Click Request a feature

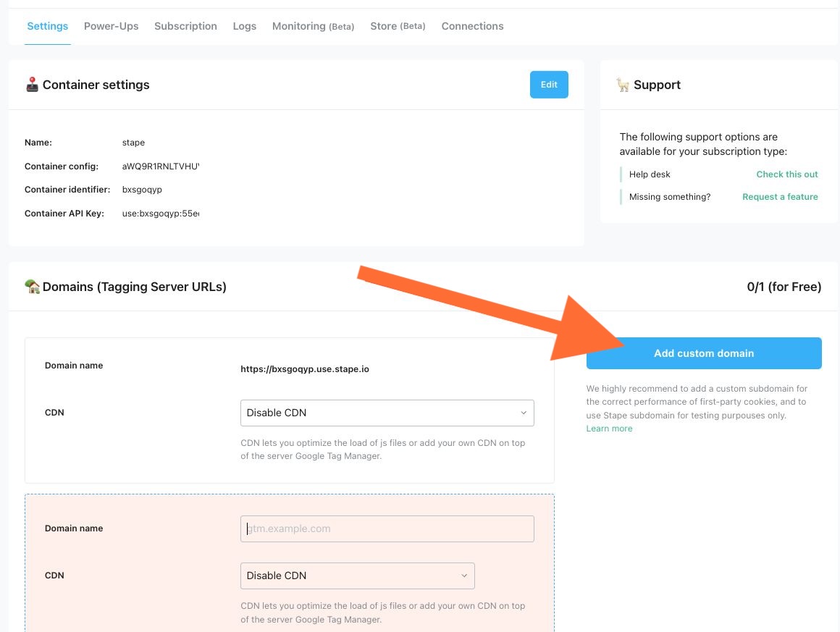(780, 196)
